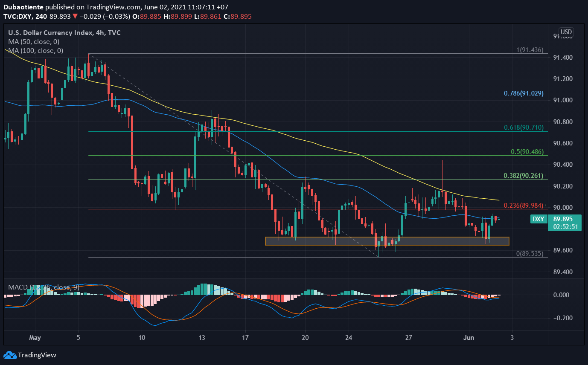
Task: Click the 0.236(89.984) Fibonacci label
Action: tap(524, 206)
